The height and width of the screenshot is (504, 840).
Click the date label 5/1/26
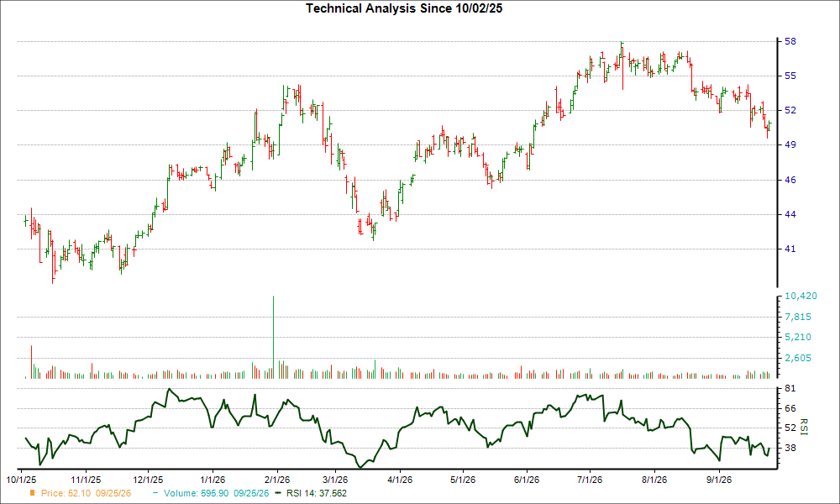pos(462,480)
